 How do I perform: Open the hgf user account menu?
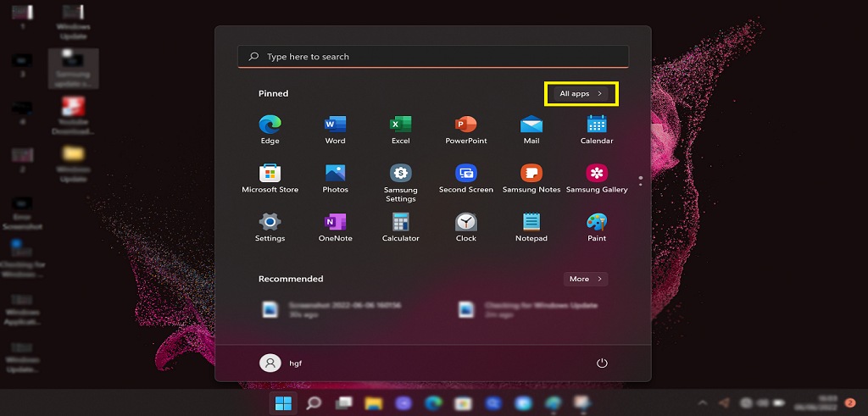pyautogui.click(x=281, y=363)
